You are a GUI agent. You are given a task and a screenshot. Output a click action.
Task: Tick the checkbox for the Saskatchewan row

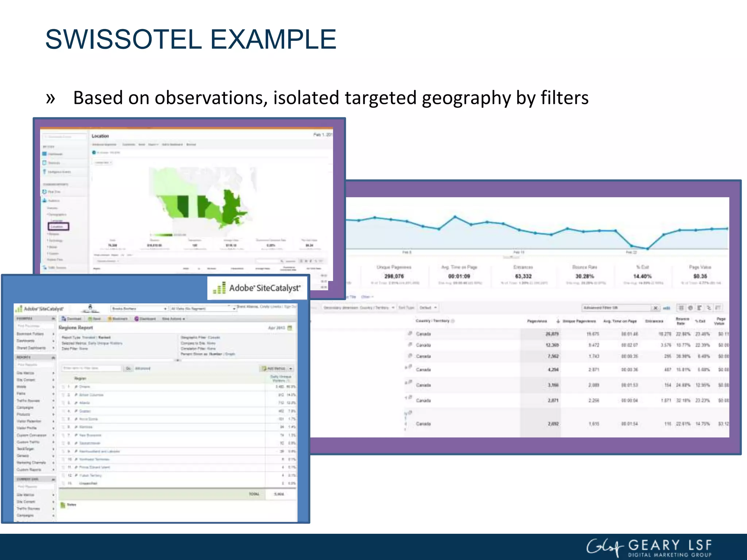(63, 443)
